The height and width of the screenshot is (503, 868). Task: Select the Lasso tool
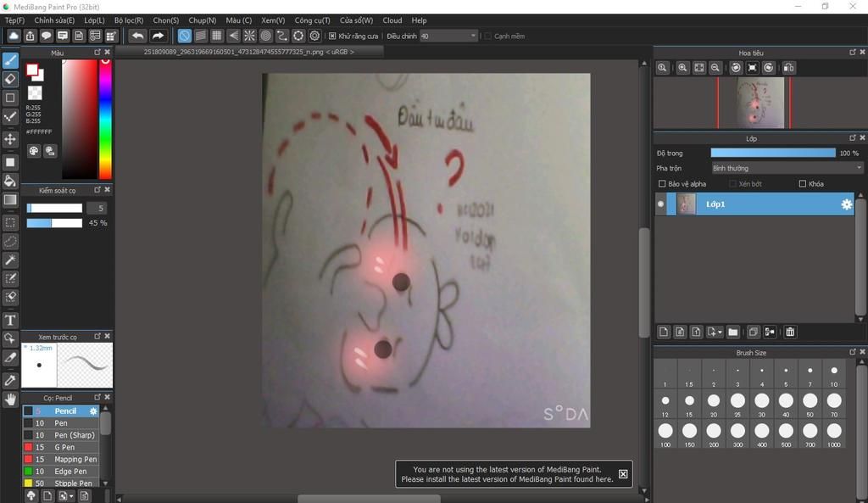click(x=10, y=242)
